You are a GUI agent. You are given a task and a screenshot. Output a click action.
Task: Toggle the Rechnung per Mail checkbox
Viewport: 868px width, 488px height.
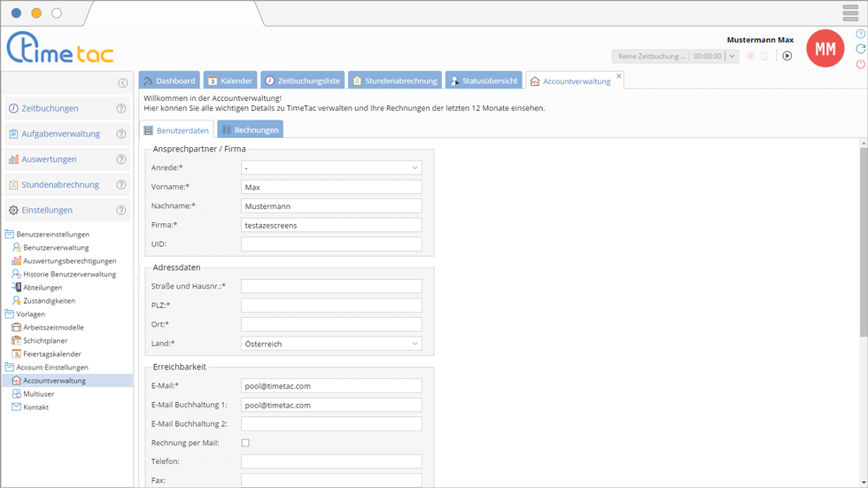(245, 443)
